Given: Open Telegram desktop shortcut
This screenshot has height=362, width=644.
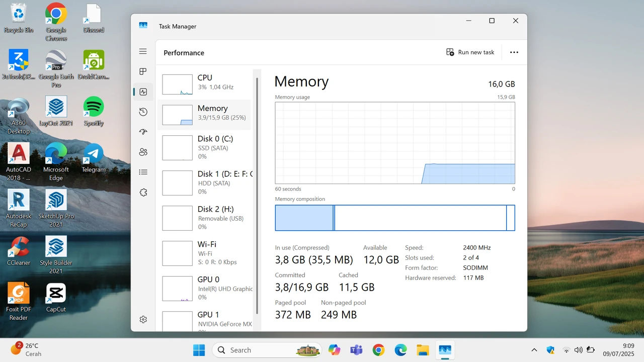Looking at the screenshot, I should (x=94, y=158).
